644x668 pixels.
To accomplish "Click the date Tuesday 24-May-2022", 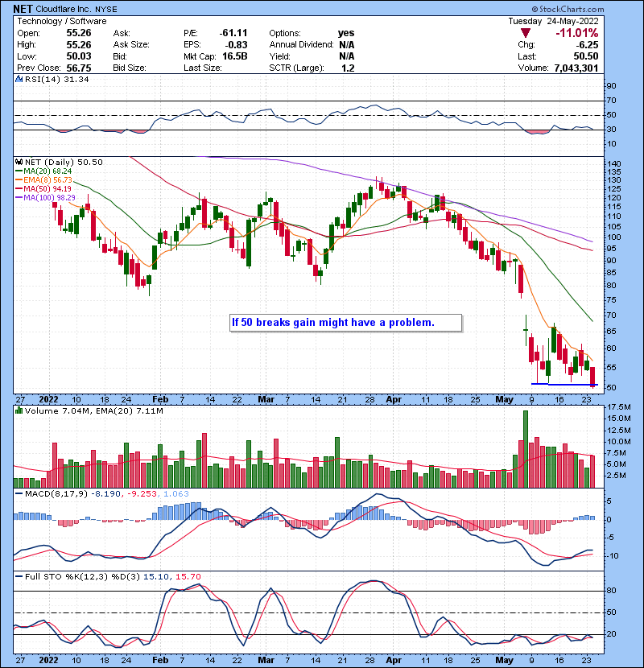I will click(553, 21).
